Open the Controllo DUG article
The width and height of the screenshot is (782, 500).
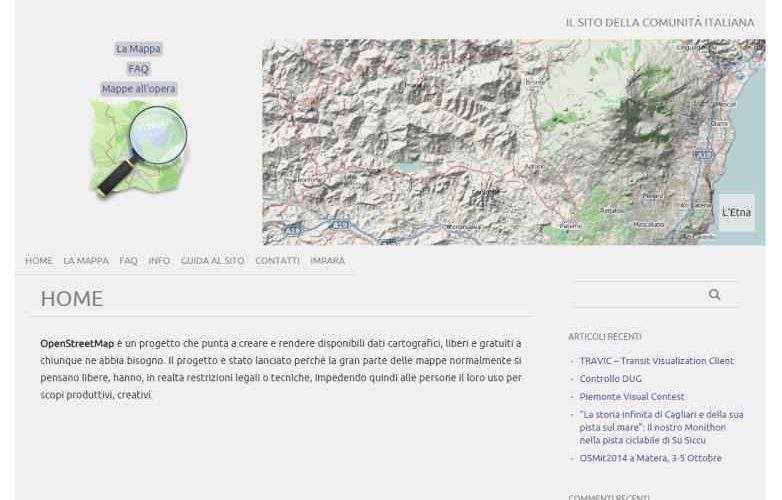610,379
